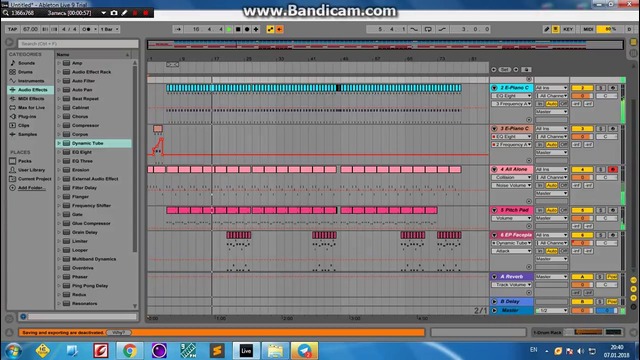Click the Why? link in status bar
The image size is (640, 360).
119,333
